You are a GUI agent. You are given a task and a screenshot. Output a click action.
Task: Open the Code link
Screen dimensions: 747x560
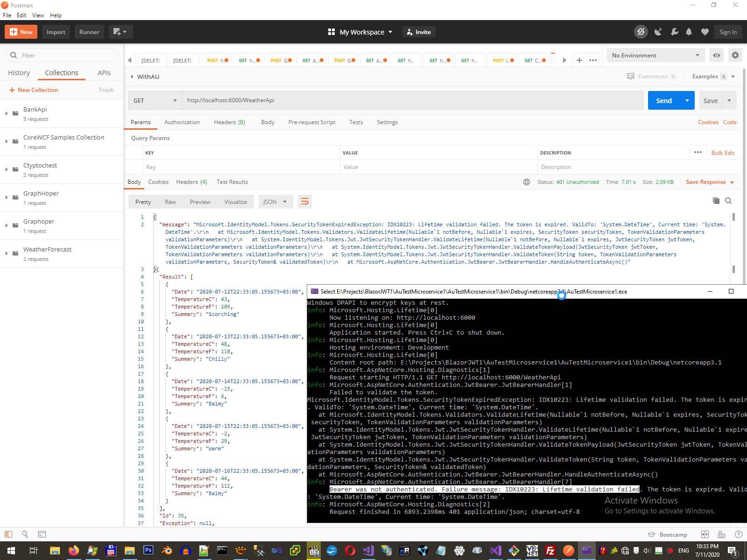(x=730, y=122)
